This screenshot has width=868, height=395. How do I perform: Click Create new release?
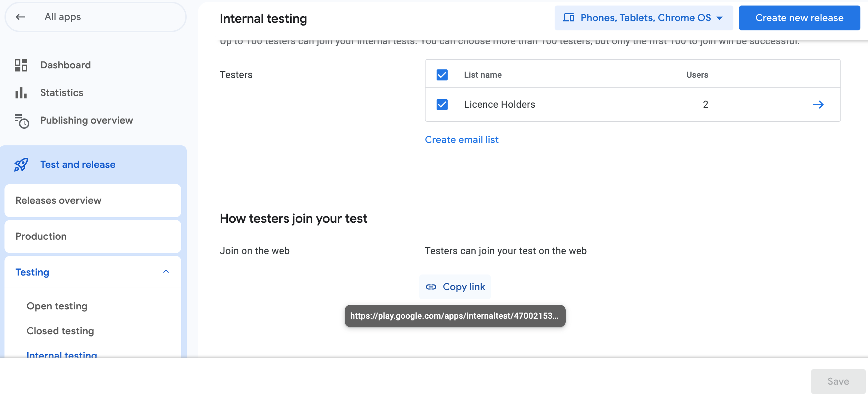(x=799, y=18)
